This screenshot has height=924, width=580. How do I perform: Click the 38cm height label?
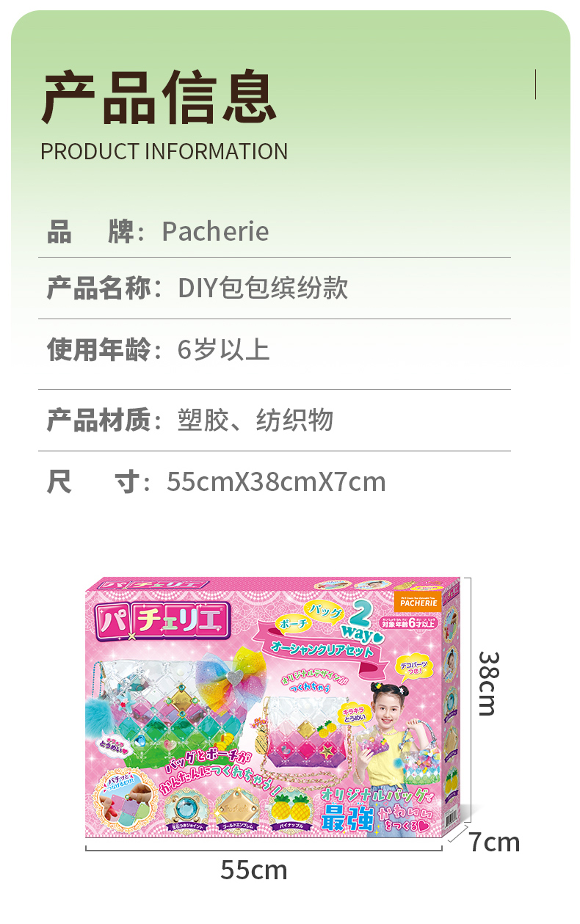(487, 683)
